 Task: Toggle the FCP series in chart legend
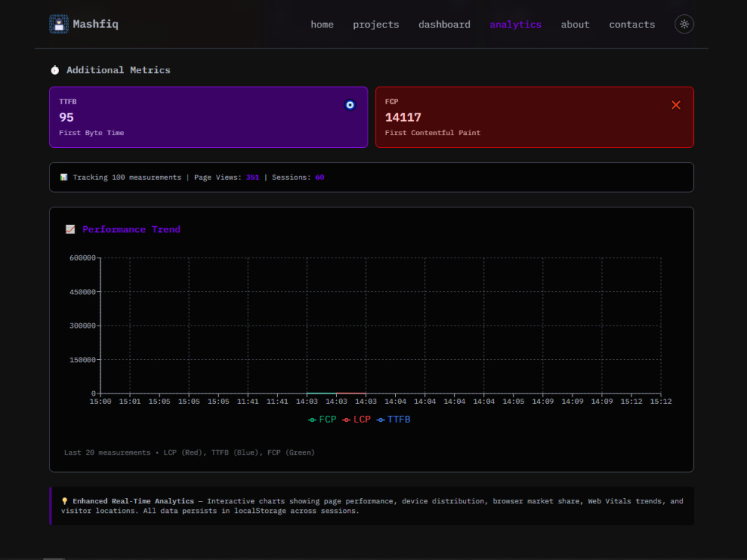pos(322,420)
